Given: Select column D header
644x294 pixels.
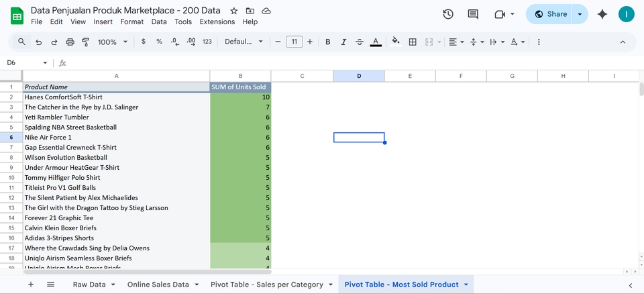Looking at the screenshot, I should point(359,76).
